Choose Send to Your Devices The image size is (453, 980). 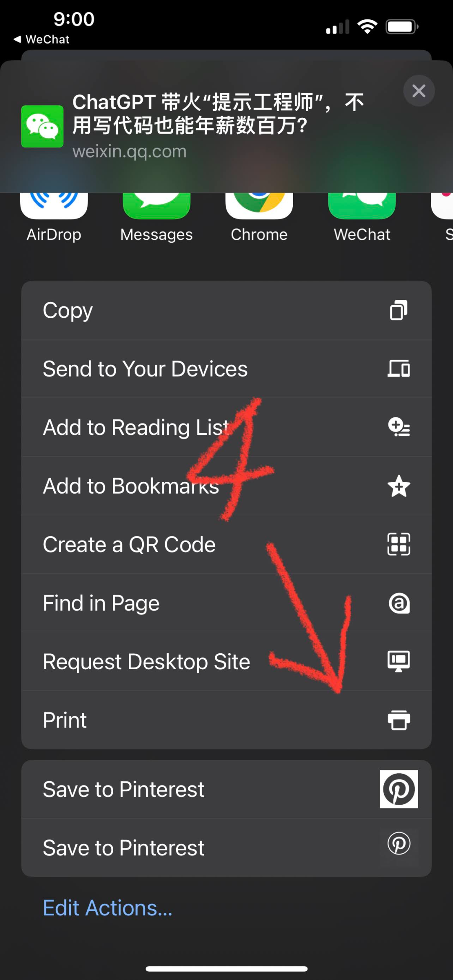pos(226,369)
